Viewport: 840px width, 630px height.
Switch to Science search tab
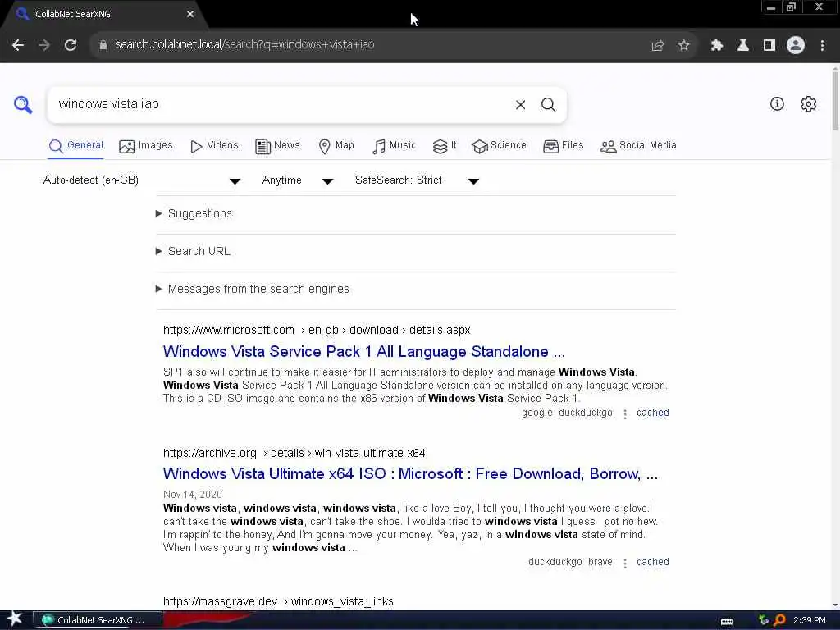coord(500,146)
